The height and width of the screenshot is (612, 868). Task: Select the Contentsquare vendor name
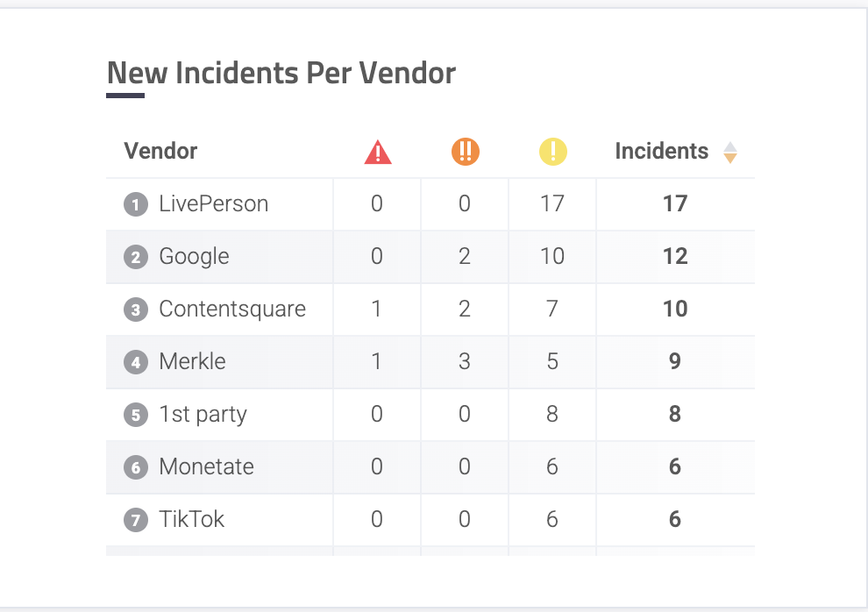tap(232, 310)
